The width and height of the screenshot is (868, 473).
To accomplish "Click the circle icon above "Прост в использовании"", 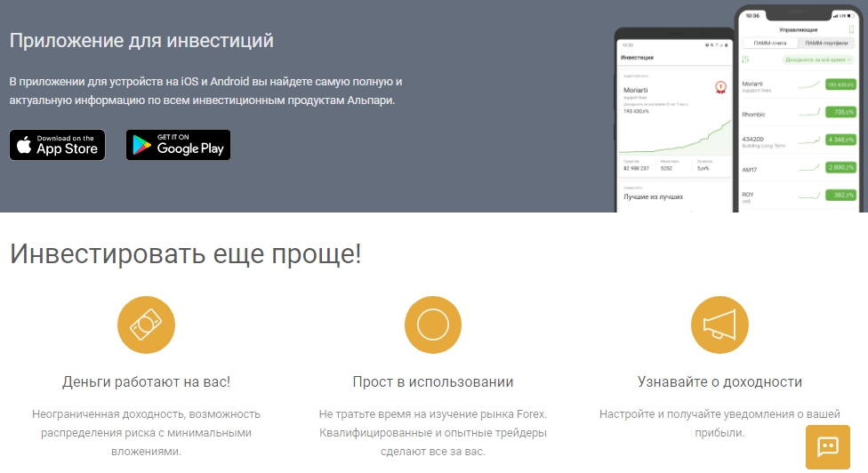I will (x=433, y=325).
